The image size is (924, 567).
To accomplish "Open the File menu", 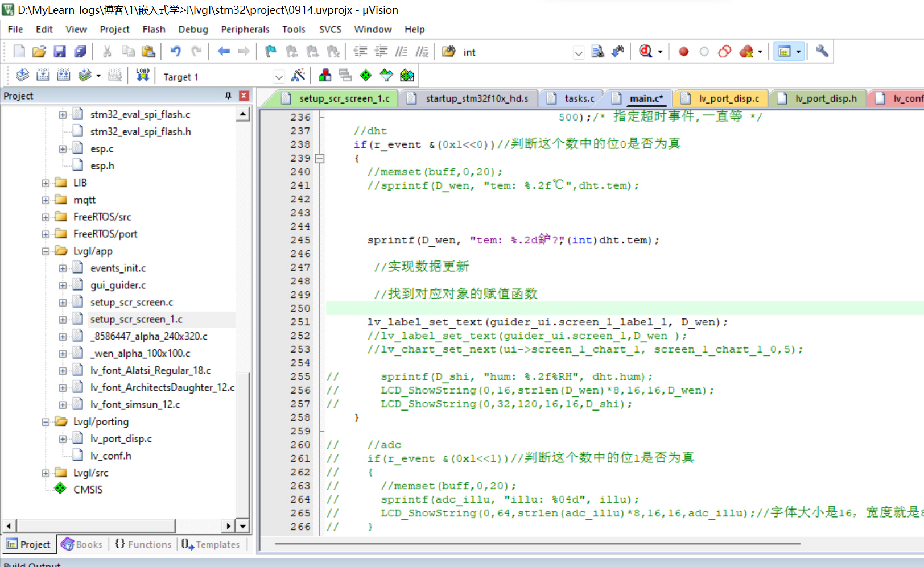I will tap(15, 30).
